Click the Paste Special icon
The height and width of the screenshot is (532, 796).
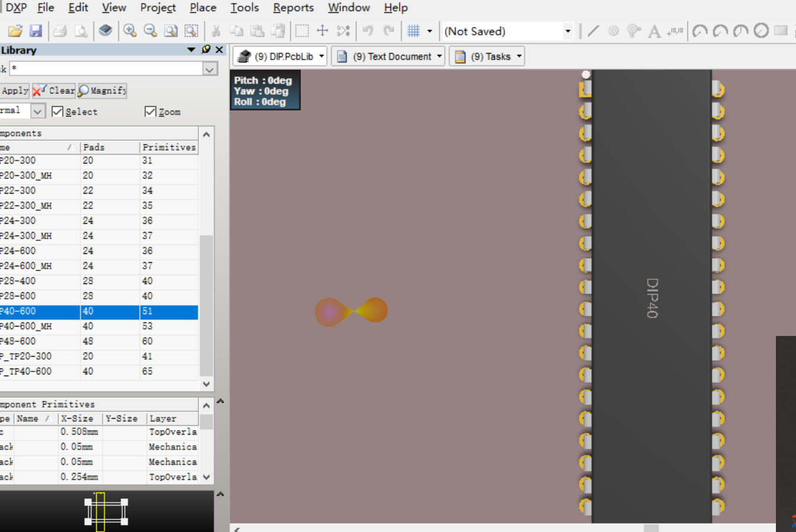tap(277, 31)
